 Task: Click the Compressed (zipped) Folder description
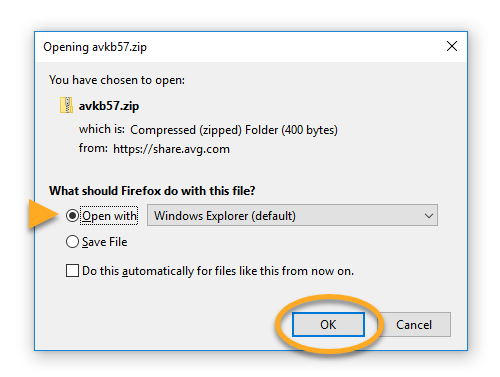[234, 130]
